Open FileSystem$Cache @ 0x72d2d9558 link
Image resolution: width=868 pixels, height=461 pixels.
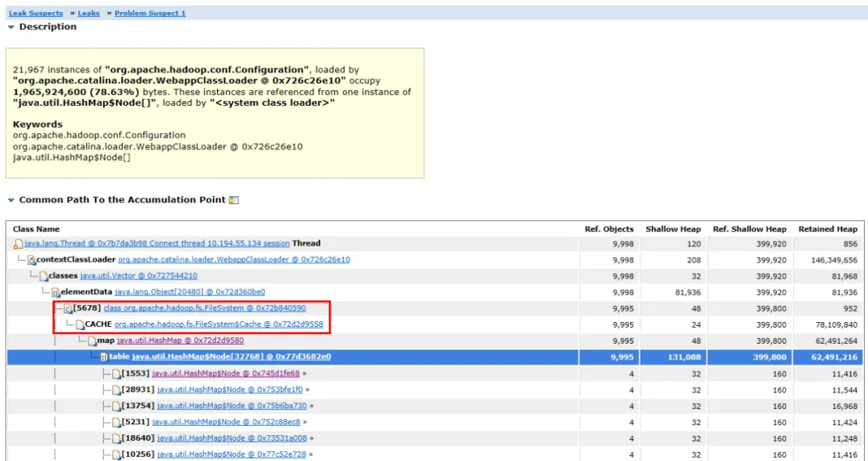point(219,324)
